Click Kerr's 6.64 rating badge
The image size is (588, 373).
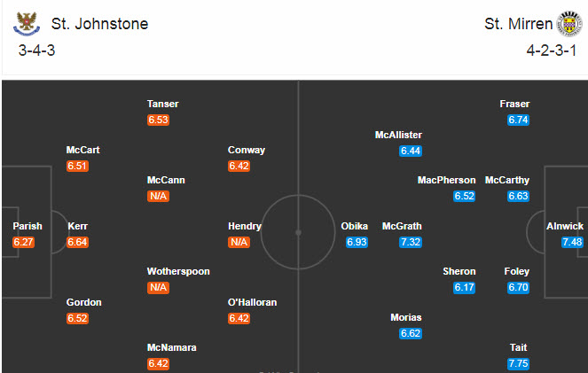(x=79, y=242)
